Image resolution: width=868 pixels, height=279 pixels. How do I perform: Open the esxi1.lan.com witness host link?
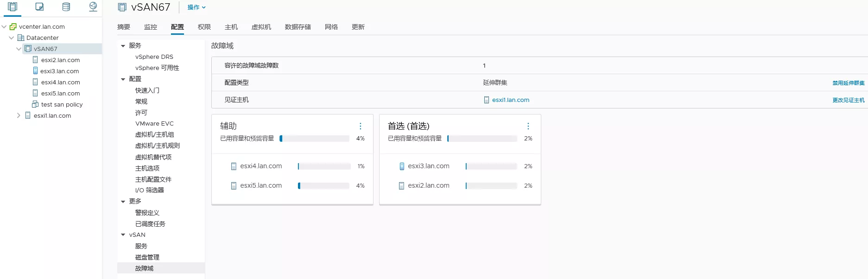coord(510,100)
